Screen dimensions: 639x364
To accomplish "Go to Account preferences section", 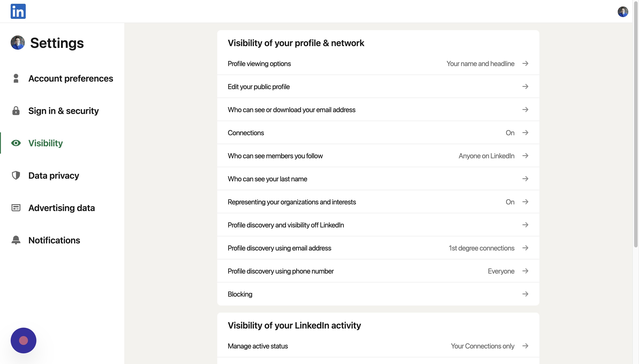I will [71, 78].
